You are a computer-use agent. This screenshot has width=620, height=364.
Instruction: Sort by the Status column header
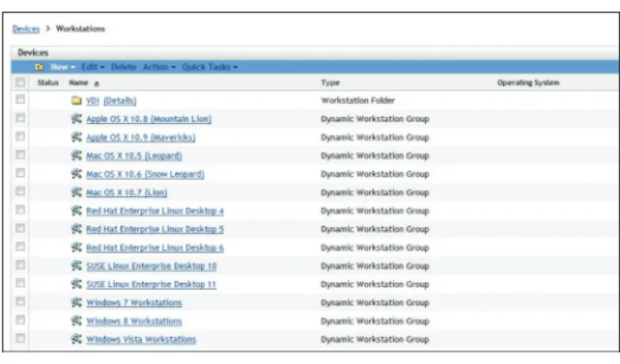(x=48, y=83)
